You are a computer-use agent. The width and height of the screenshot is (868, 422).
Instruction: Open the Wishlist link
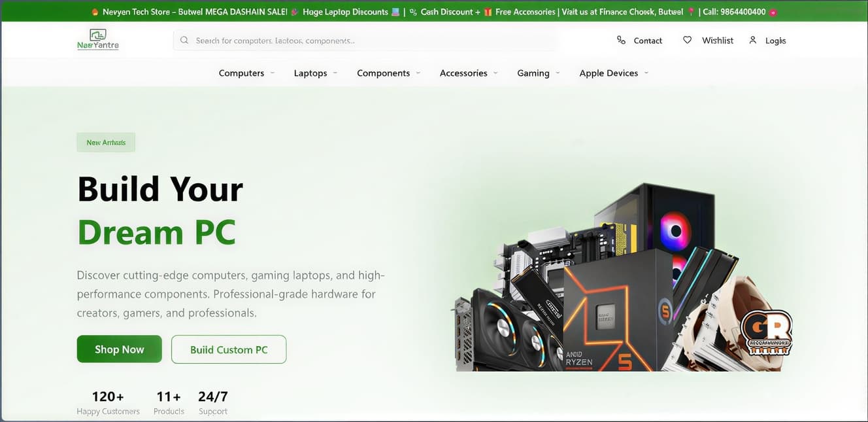717,41
